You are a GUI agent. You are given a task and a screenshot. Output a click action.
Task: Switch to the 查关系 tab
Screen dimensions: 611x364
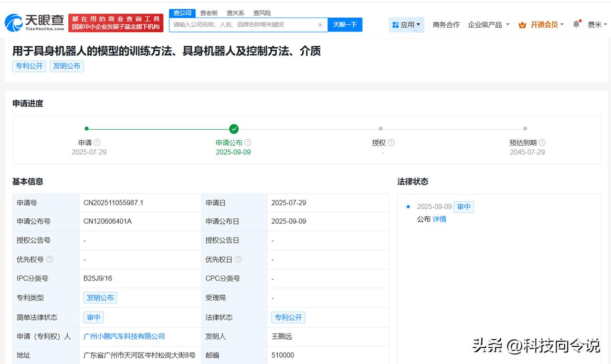pyautogui.click(x=235, y=13)
